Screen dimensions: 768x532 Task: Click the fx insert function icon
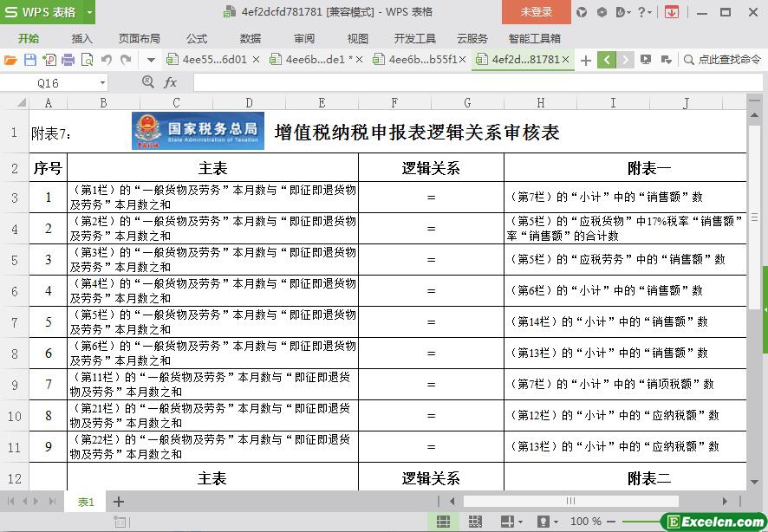171,82
